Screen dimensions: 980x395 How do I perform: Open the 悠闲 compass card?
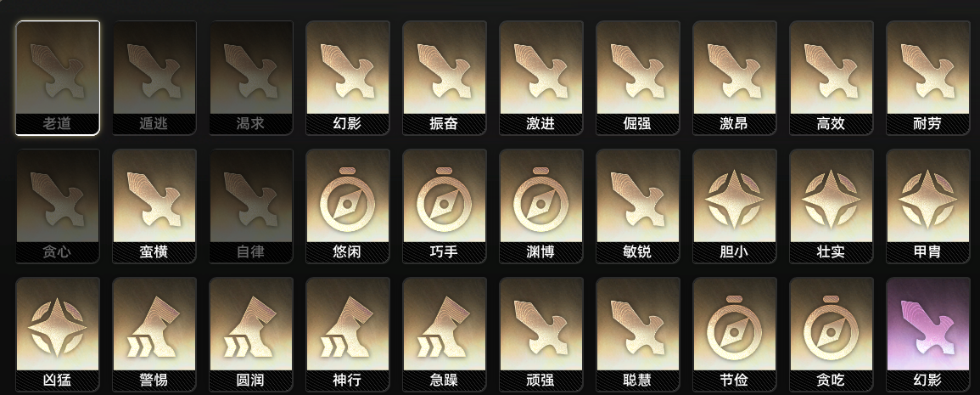(x=348, y=206)
